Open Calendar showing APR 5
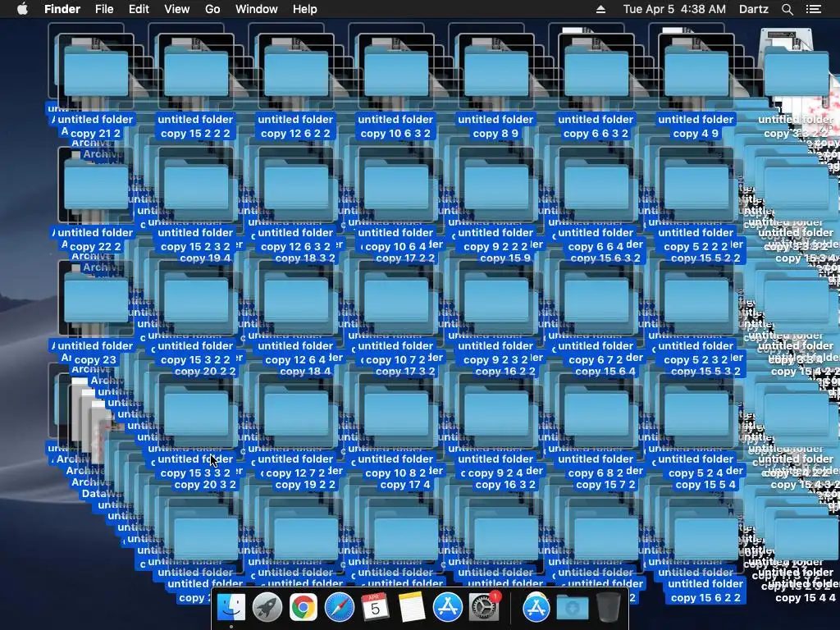840x630 pixels. [x=375, y=608]
